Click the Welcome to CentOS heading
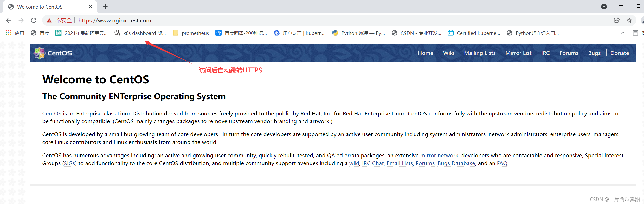 point(96,79)
